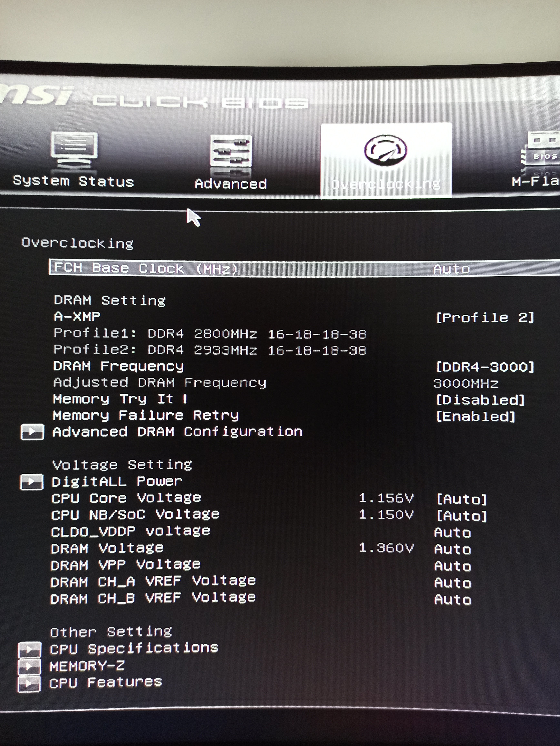560x746 pixels.
Task: Click arrow icon beside Advanced DRAM Configuration
Action: 32,432
